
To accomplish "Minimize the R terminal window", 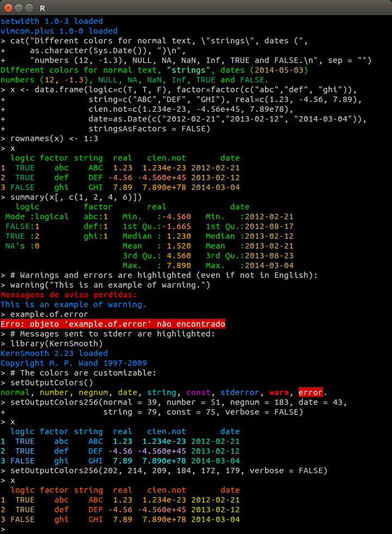I will pyautogui.click(x=18, y=8).
